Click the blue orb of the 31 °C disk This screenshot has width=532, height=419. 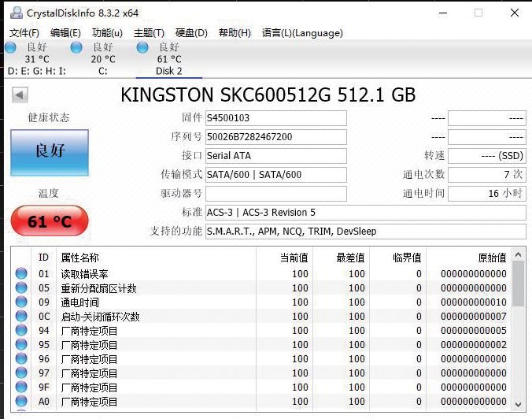[x=10, y=47]
